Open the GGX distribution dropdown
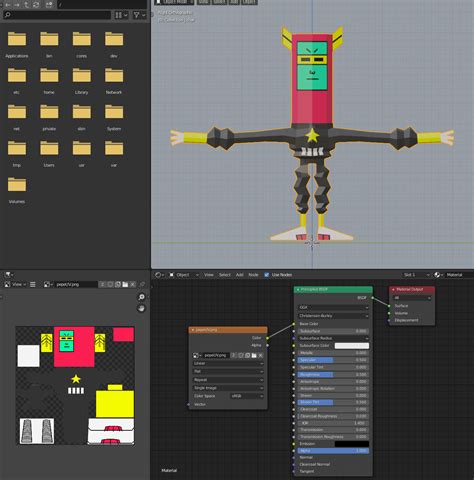474x480 pixels. pos(333,307)
